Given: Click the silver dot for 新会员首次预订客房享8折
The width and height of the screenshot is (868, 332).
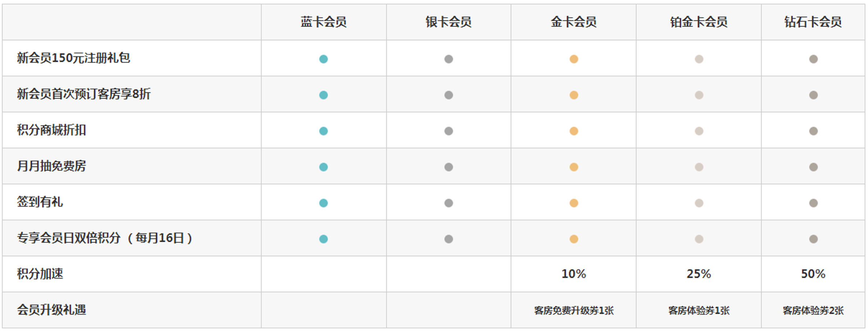Looking at the screenshot, I should pyautogui.click(x=448, y=95).
